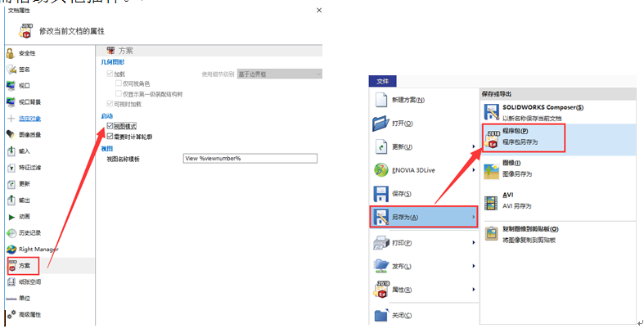
Task: Open the 基于边界框 detail level dropdown
Action: coord(272,74)
